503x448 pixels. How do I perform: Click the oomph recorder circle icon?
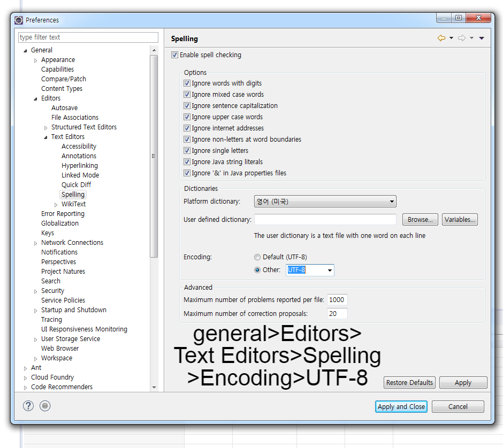pyautogui.click(x=45, y=406)
